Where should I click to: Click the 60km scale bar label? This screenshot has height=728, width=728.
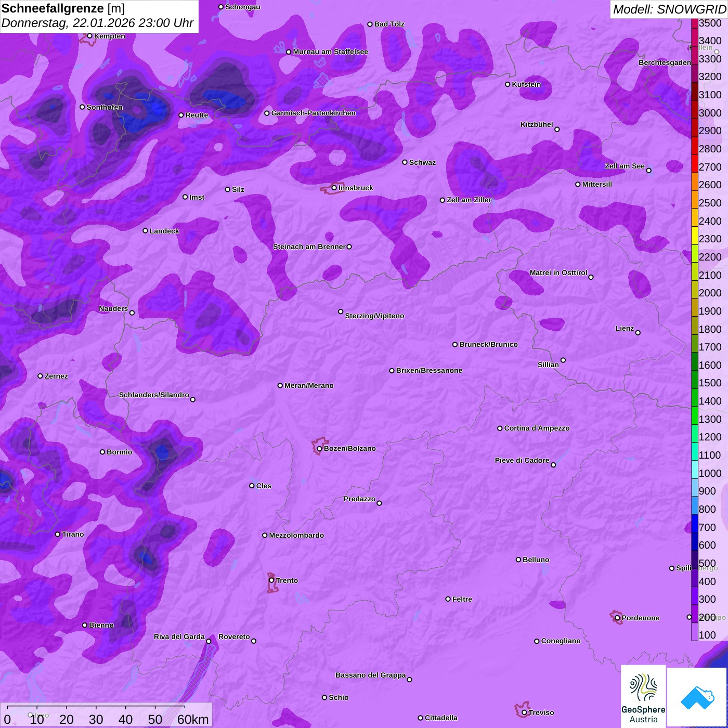tap(193, 719)
